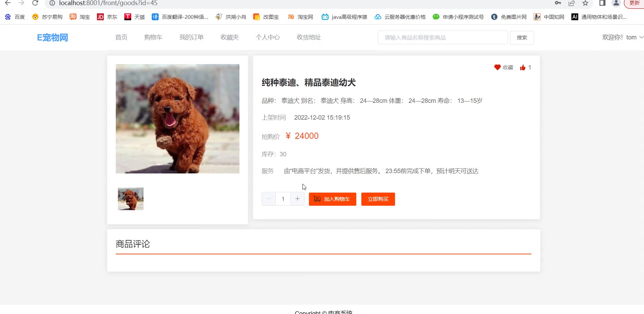The image size is (644, 314).
Task: Bookmark page with the star icon
Action: [x=585, y=3]
